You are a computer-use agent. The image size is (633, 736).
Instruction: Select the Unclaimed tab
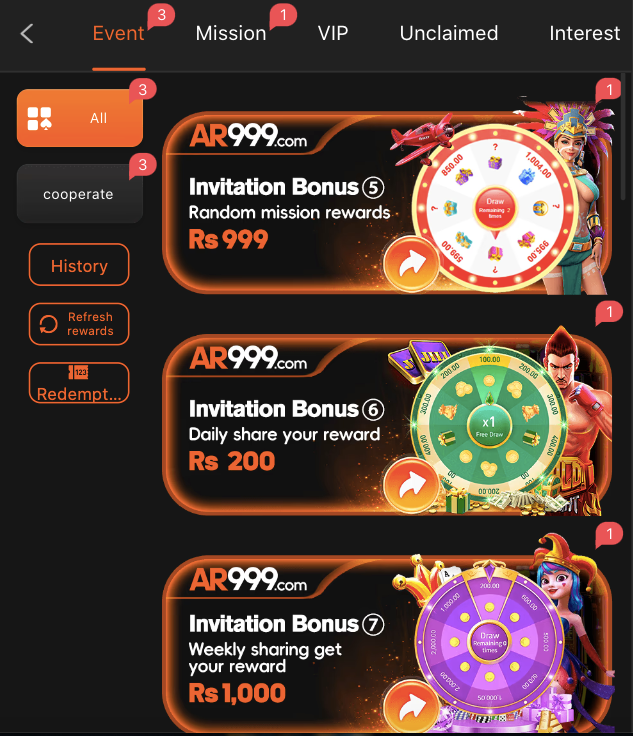[x=449, y=33]
